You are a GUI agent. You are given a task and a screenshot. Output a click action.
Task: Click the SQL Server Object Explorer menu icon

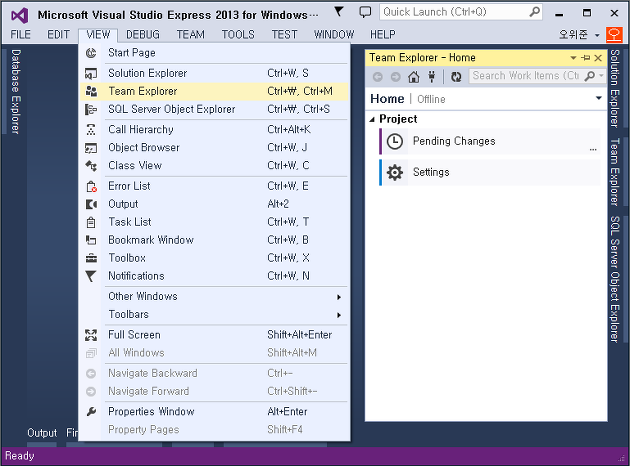tap(91, 109)
